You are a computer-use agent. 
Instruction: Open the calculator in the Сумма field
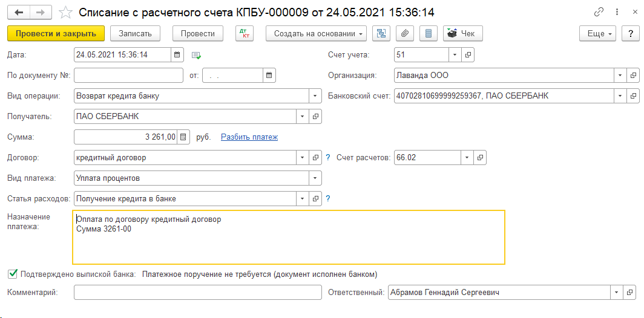coord(183,137)
